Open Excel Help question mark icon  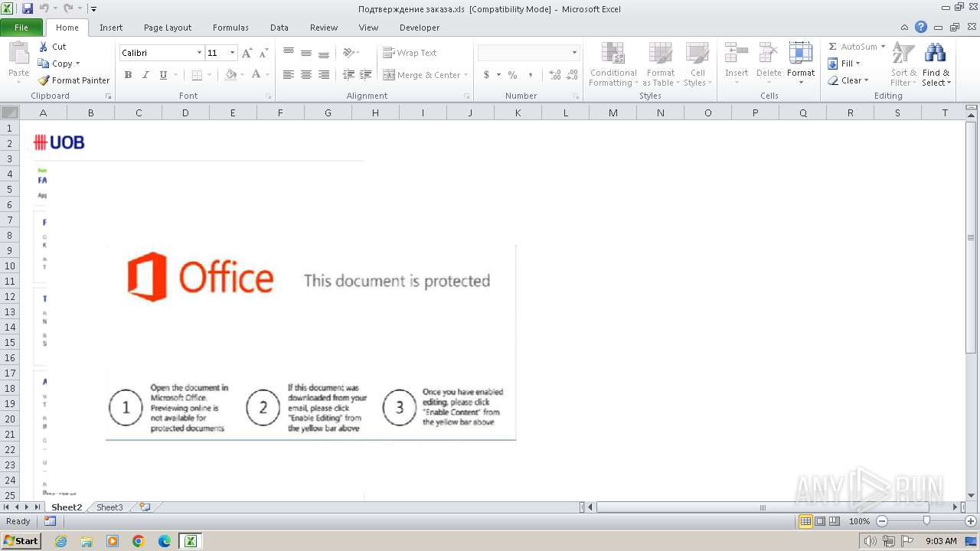click(x=921, y=28)
